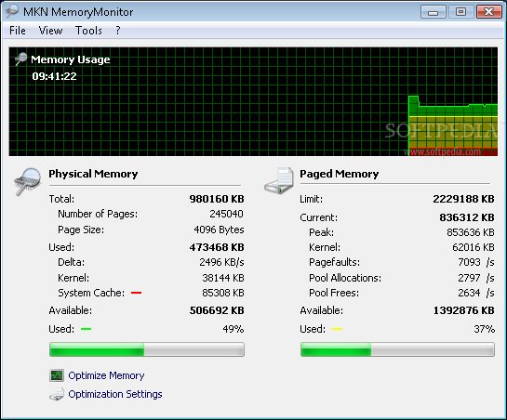Screen dimensions: 507x420
Task: Click the Pagefaults label
Action: [x=334, y=262]
